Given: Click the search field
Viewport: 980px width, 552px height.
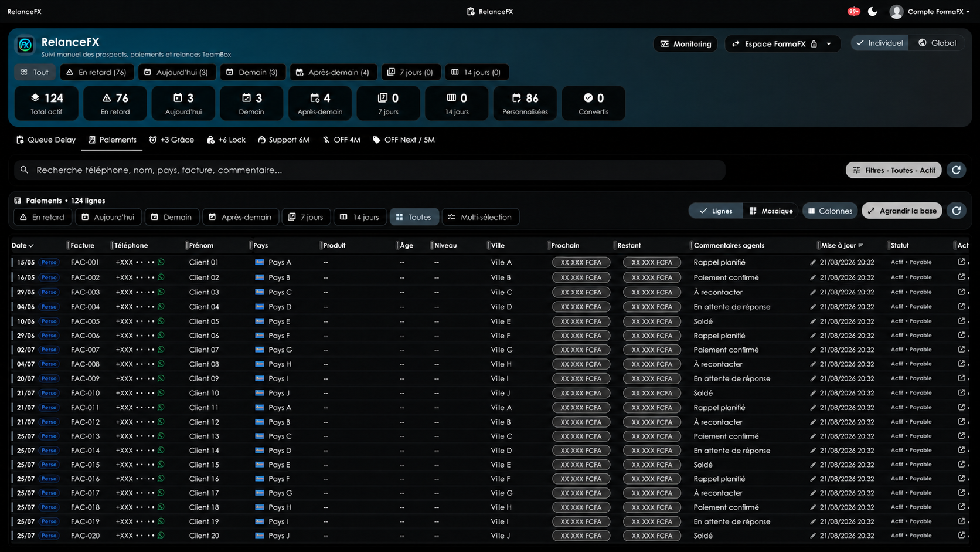Looking at the screenshot, I should [370, 170].
